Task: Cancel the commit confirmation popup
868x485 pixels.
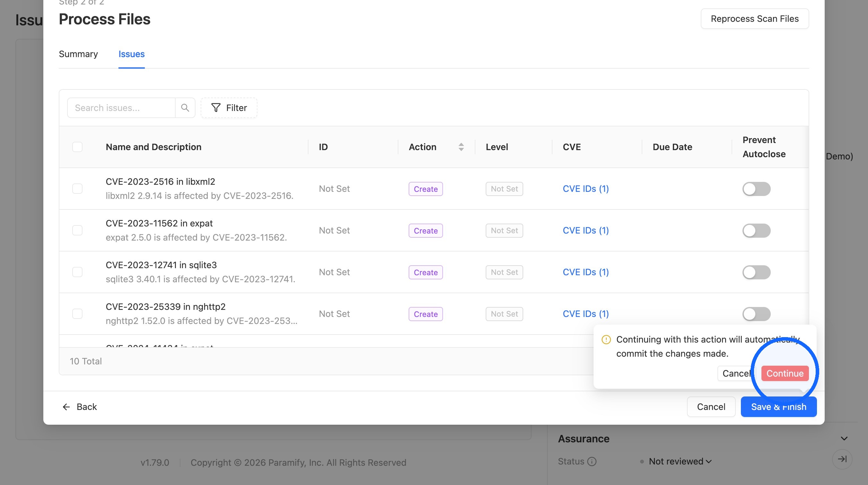Action: 737,373
